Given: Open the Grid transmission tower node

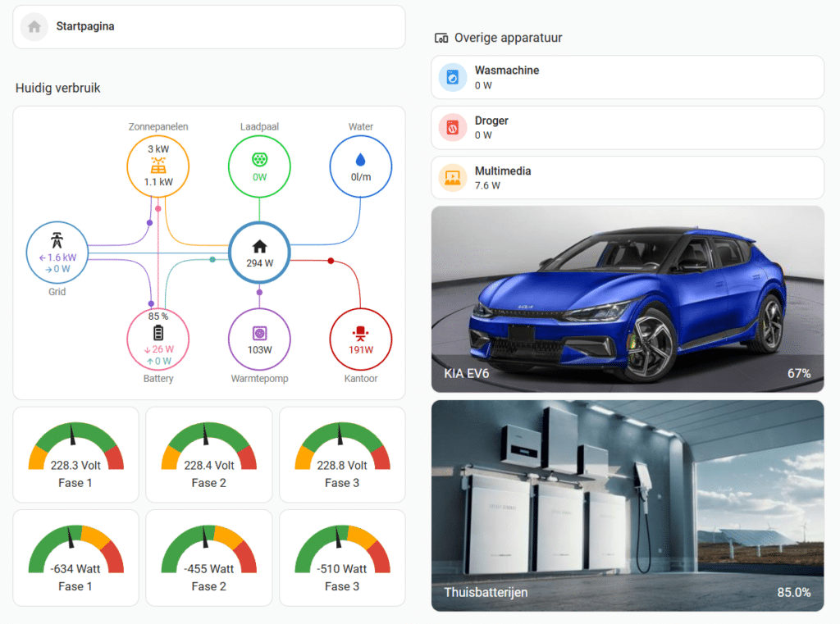Looking at the screenshot, I should click(x=57, y=241).
